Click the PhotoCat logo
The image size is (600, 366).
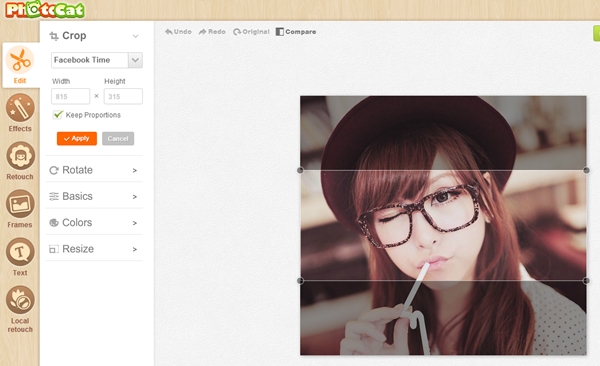pos(45,10)
